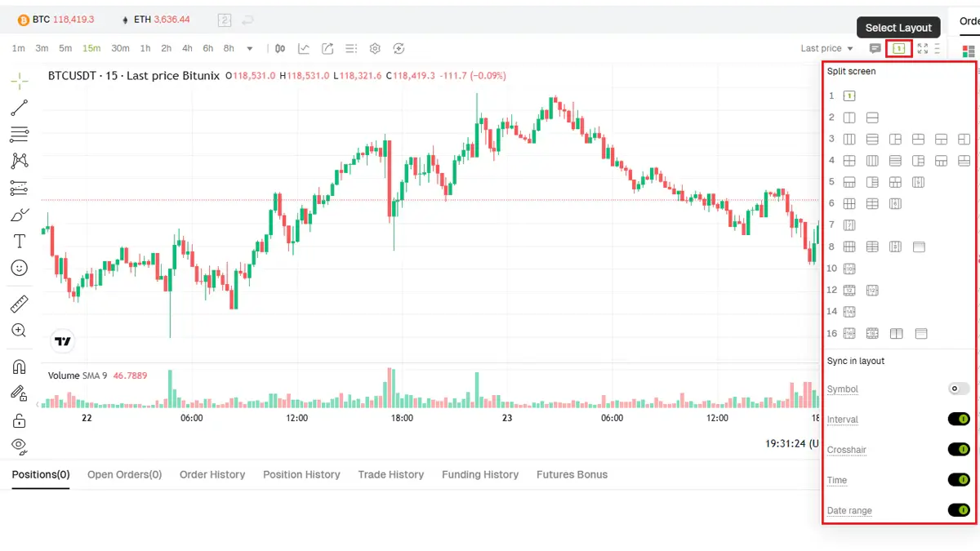Viewport: 980px width, 551px height.
Task: Choose two-chart vertical split layout
Action: click(x=849, y=118)
